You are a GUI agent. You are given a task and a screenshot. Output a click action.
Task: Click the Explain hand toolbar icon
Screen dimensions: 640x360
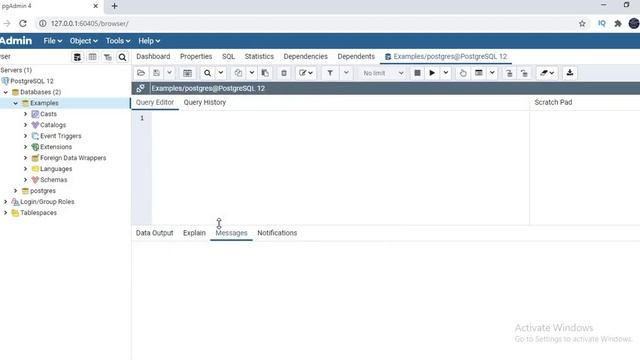click(463, 73)
